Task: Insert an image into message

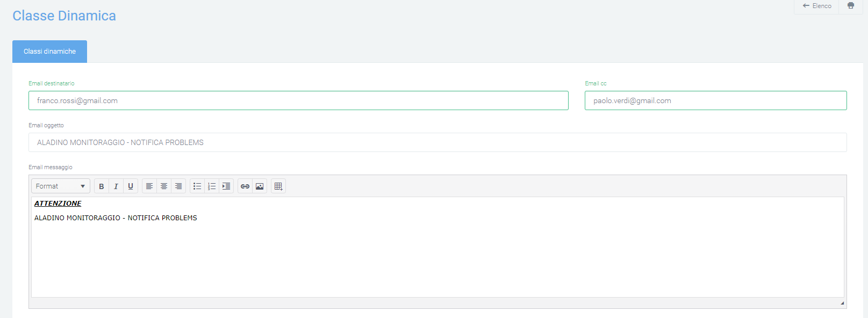Action: [260, 186]
